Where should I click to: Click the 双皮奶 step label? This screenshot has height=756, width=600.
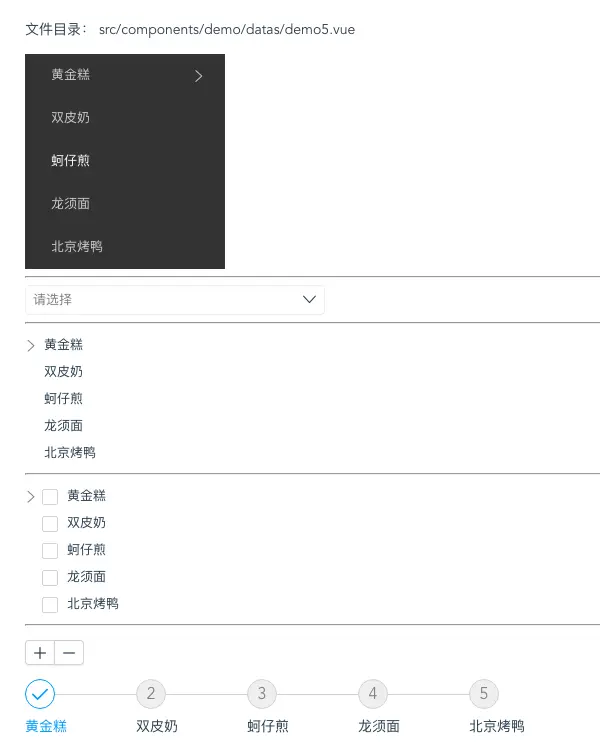(x=157, y=726)
